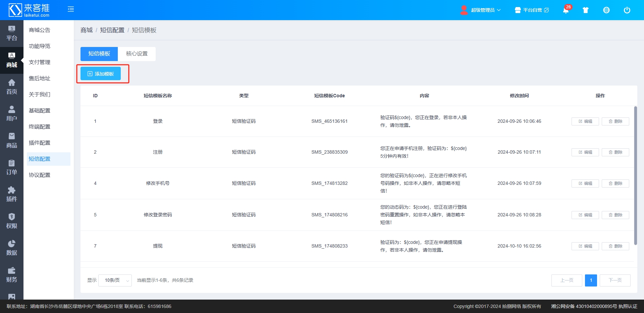Click the power logout icon

627,10
